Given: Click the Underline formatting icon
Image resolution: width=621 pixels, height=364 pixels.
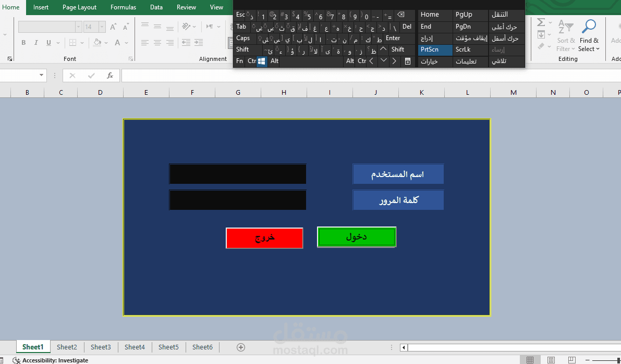Looking at the screenshot, I should [x=48, y=43].
